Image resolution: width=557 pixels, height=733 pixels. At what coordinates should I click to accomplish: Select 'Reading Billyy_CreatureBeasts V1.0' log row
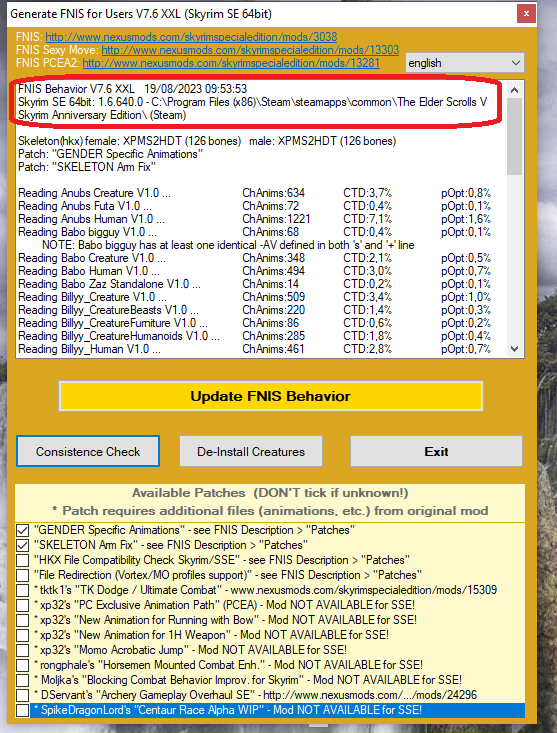pos(255,310)
